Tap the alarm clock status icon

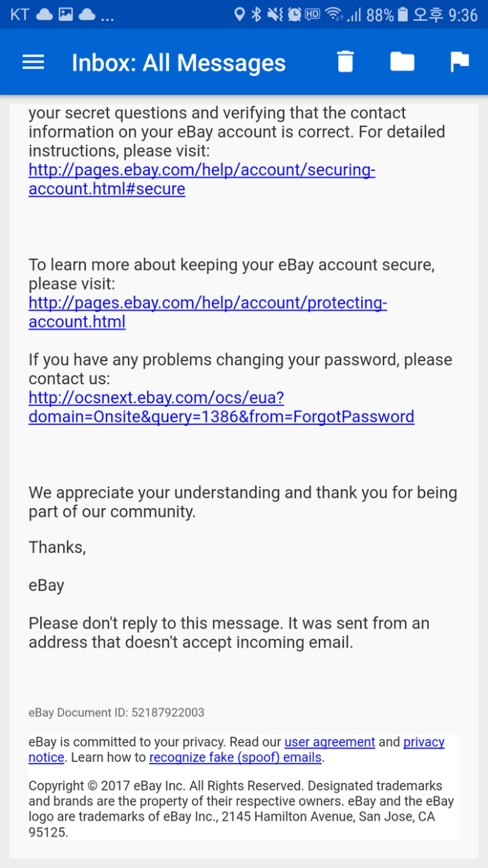coord(294,14)
